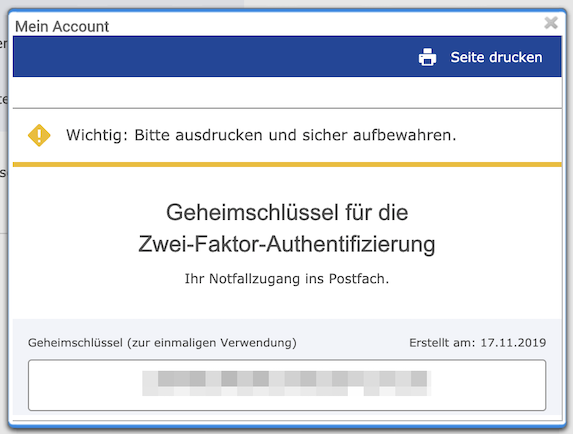Select the blurred secret key text
The width and height of the screenshot is (573, 434).
pos(287,383)
